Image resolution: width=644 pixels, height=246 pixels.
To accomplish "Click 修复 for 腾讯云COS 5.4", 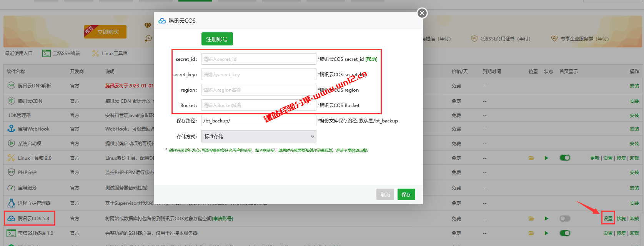I will pyautogui.click(x=621, y=218).
